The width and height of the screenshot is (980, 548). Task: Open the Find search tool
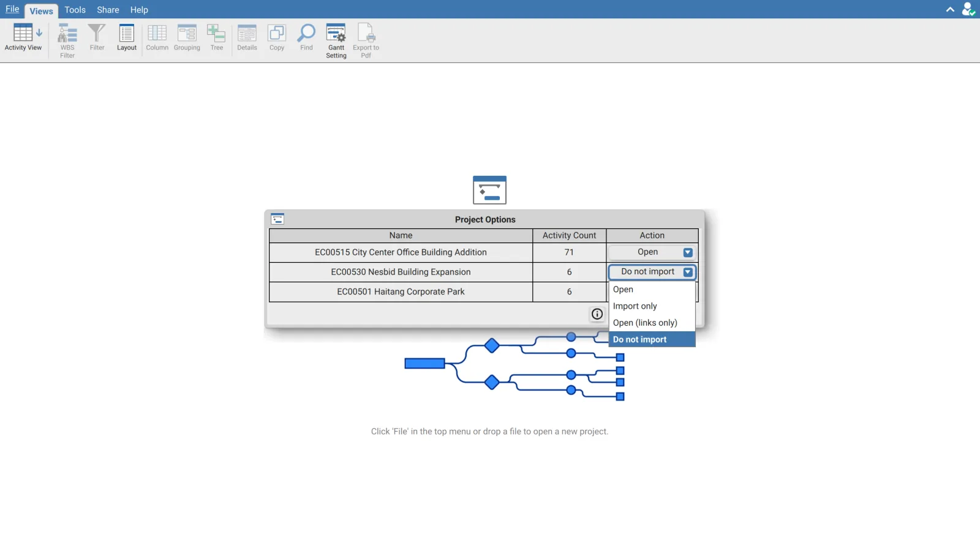[306, 38]
